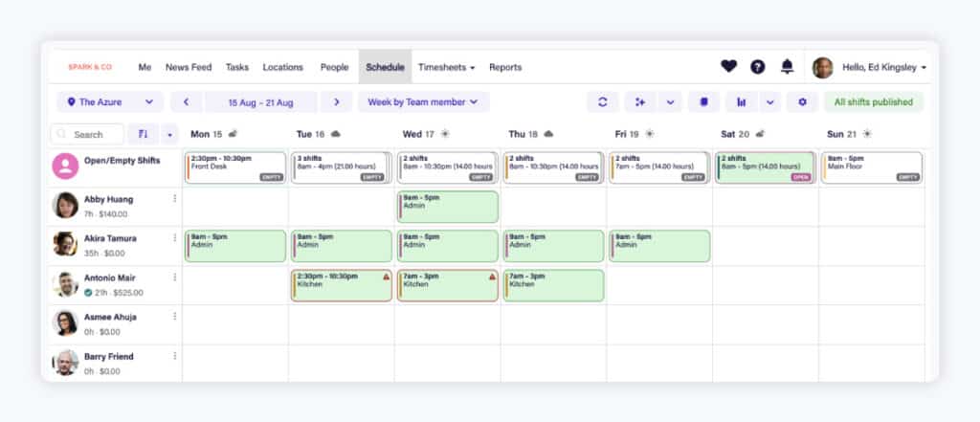Screen dimensions: 980x422
Task: Open the Week by Team member view dropdown
Action: pyautogui.click(x=423, y=101)
